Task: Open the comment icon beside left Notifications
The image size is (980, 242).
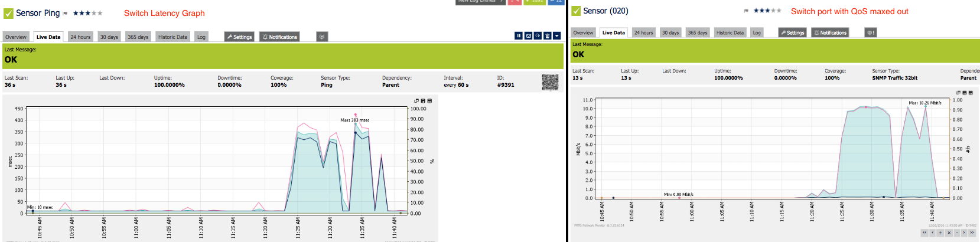Action: tap(322, 37)
